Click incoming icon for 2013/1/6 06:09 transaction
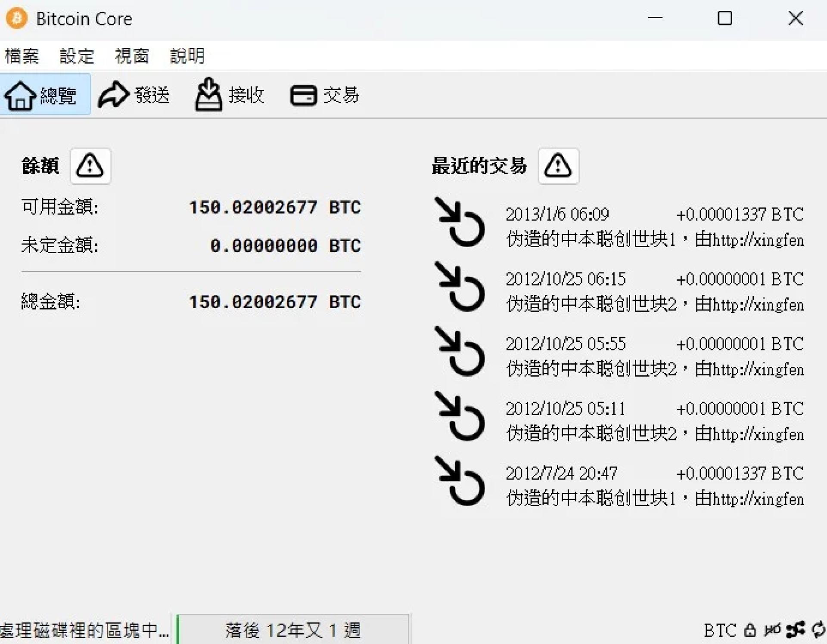The image size is (827, 644). 460,222
